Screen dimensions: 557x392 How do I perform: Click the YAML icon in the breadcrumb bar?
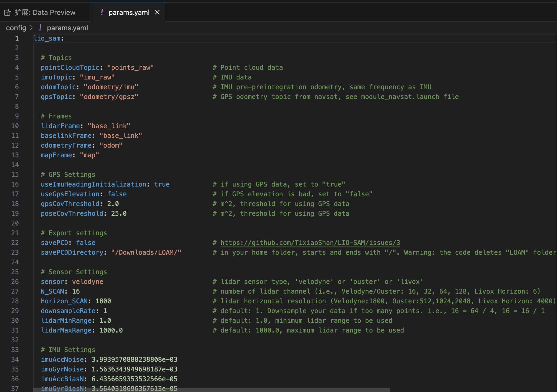(x=40, y=28)
